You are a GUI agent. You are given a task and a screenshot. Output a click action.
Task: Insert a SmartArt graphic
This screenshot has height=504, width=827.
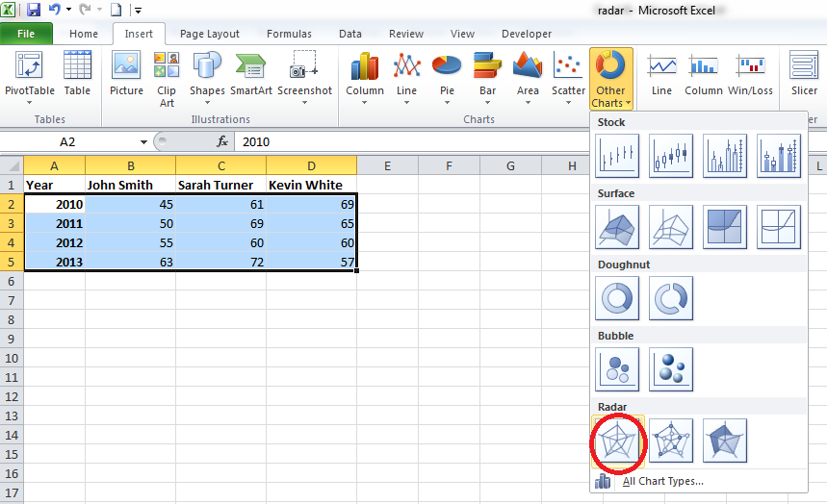click(x=251, y=73)
